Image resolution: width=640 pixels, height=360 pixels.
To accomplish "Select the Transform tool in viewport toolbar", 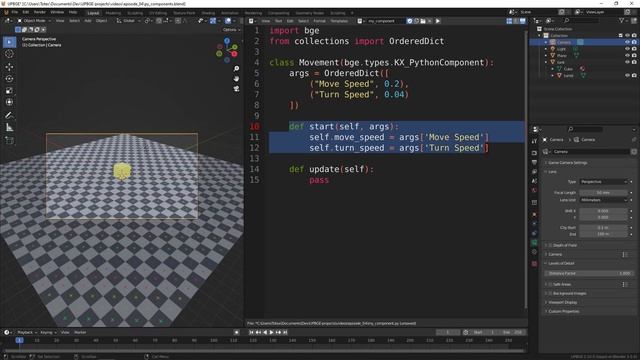I will 9,102.
